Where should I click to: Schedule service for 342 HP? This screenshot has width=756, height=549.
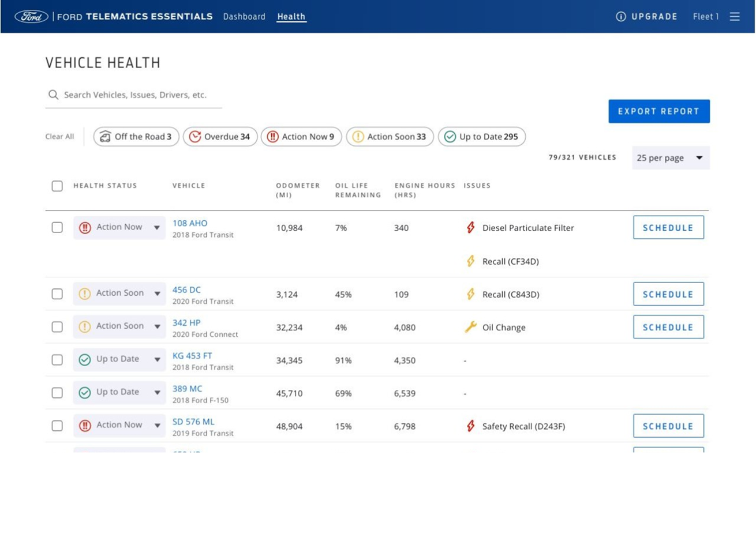pos(668,327)
